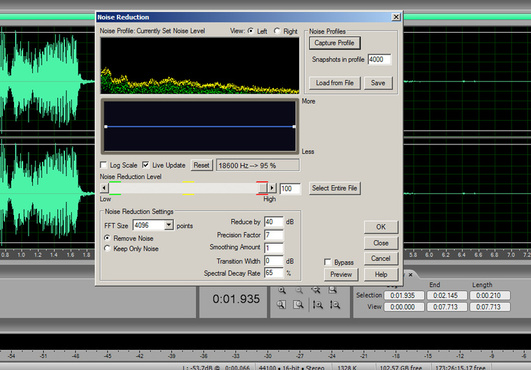Click right control point of reduction curve
The image size is (531, 370).
294,127
